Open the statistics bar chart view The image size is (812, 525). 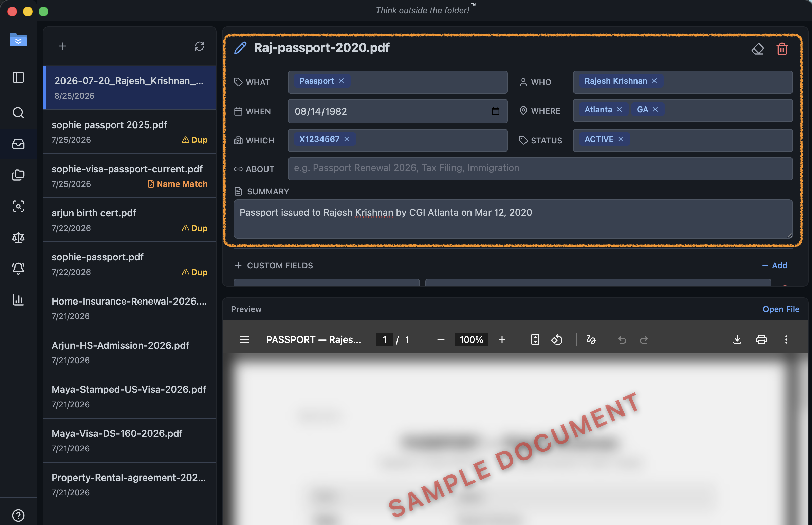(18, 299)
